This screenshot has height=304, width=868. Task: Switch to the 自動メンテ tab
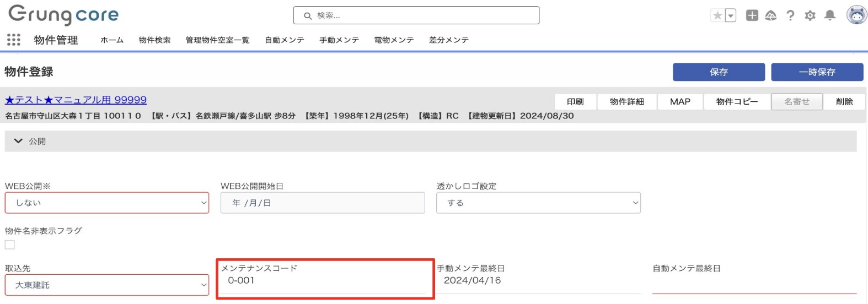click(x=284, y=40)
